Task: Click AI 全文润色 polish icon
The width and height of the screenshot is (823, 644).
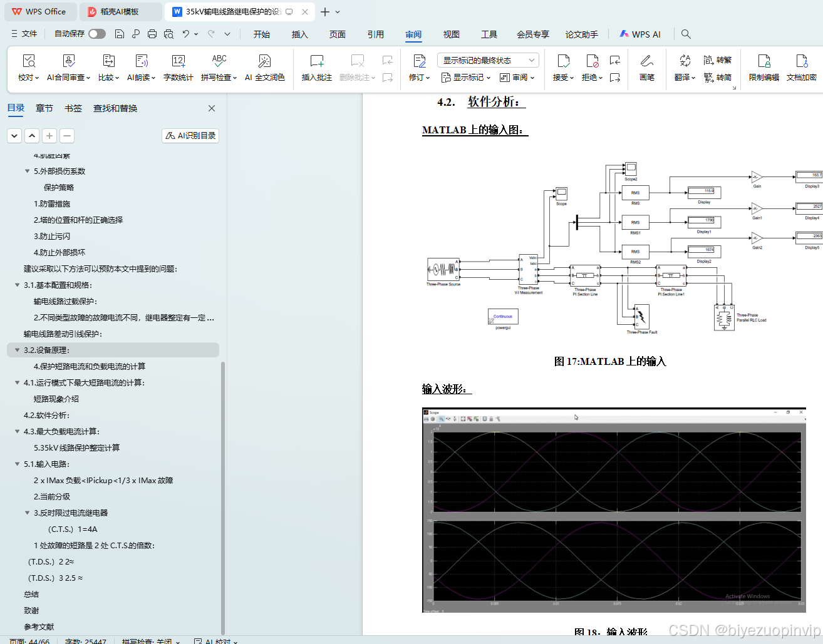Action: (264, 68)
